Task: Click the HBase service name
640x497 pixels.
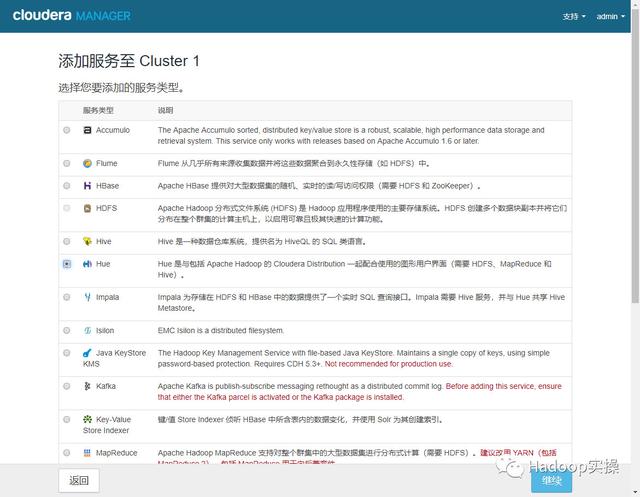Action: [107, 186]
